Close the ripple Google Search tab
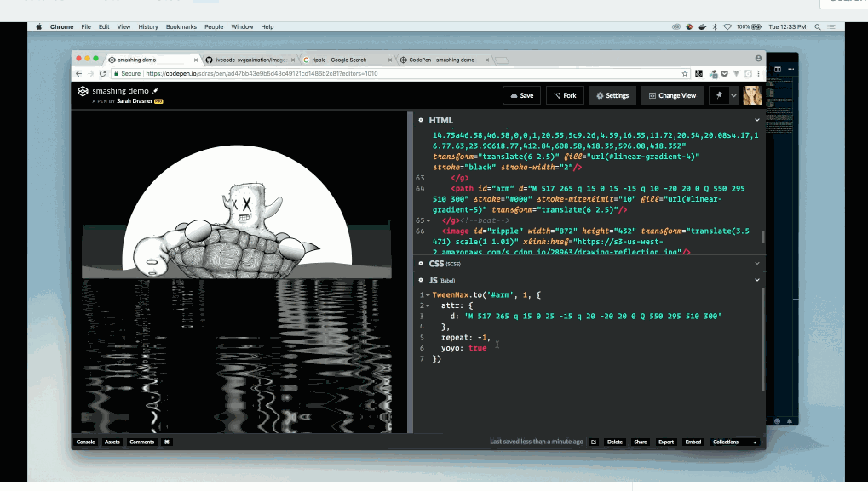The height and width of the screenshot is (491, 868). coord(390,60)
